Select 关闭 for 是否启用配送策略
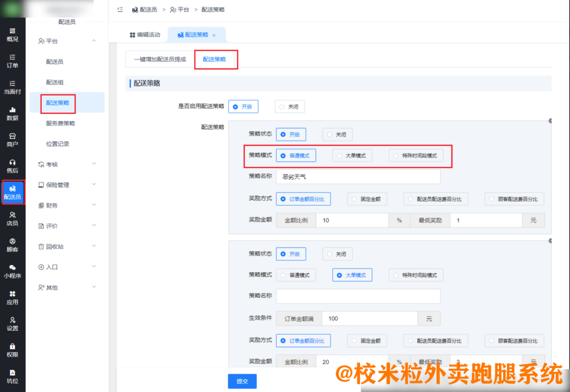 point(289,107)
